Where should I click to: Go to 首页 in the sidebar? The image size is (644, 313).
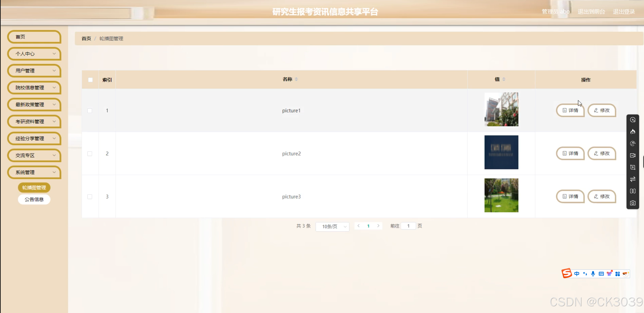click(35, 37)
